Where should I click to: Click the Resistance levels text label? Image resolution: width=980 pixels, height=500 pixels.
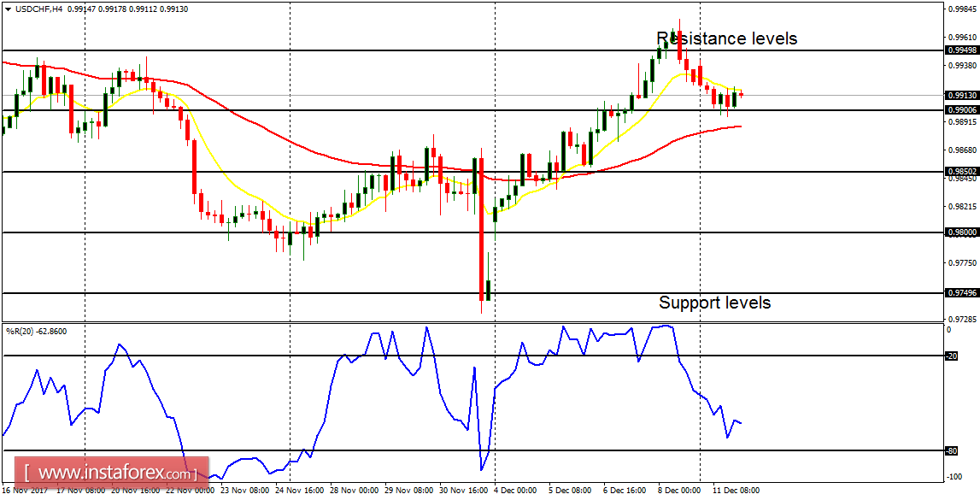tap(725, 38)
